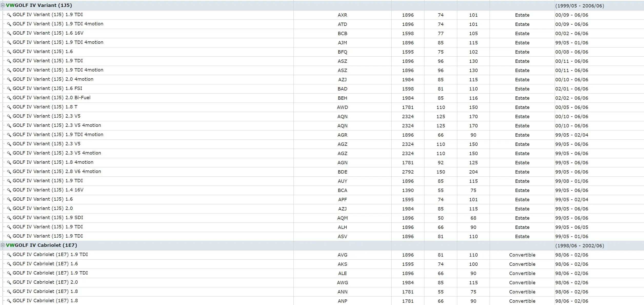Click magnifier icon of 1.9 TDI 4motion ATD row
The width and height of the screenshot is (644, 305).
tap(9, 24)
